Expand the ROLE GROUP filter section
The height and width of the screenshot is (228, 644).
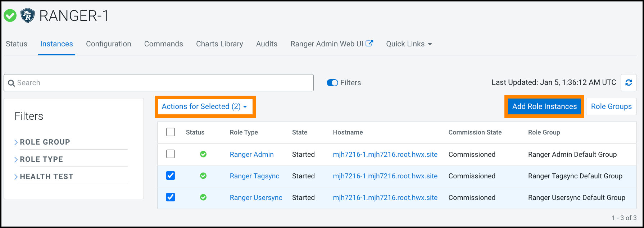coord(45,142)
